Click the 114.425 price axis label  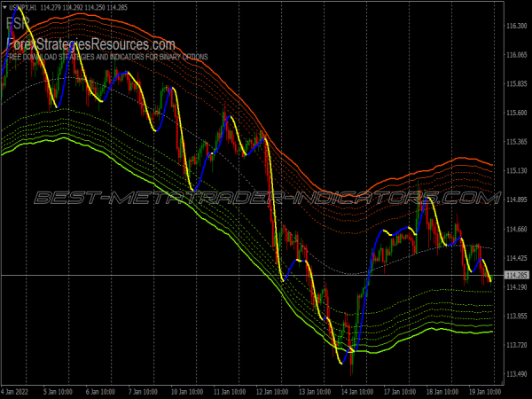point(516,258)
